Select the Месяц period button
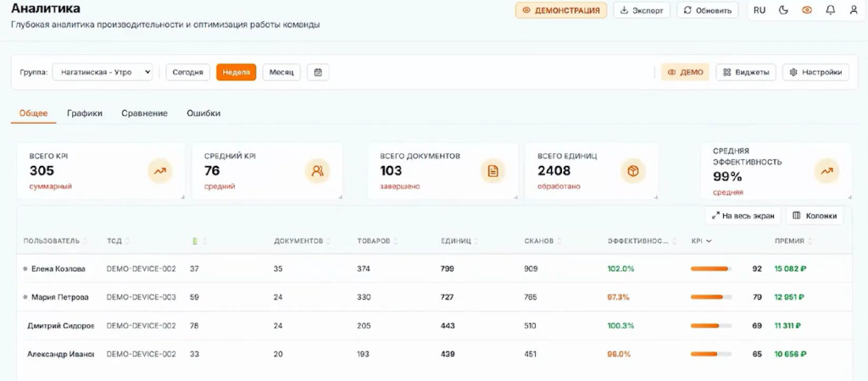The image size is (868, 381). coord(281,72)
